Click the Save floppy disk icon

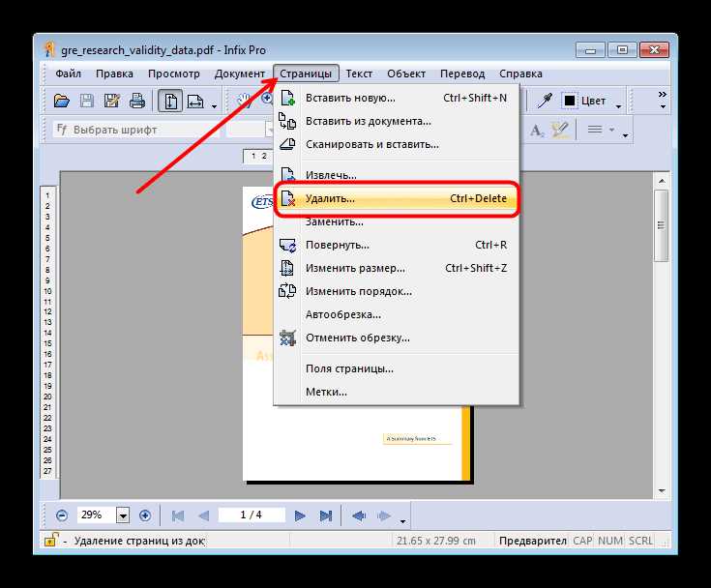[x=87, y=101]
